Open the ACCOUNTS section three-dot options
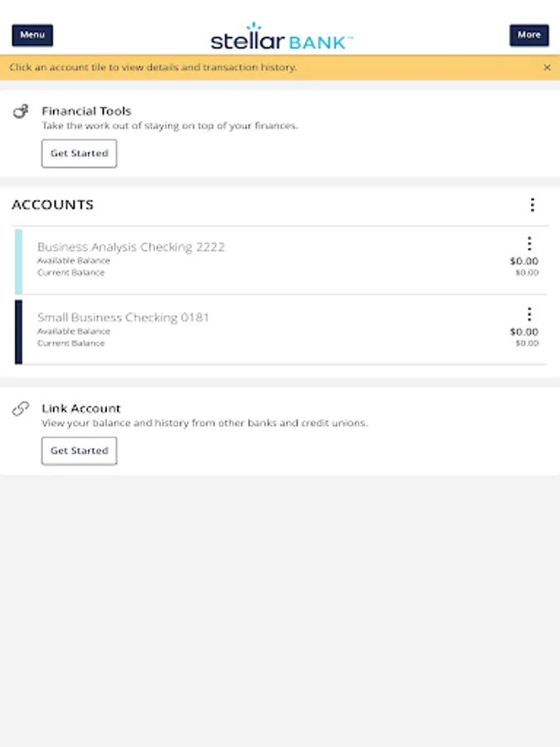Screen dimensions: 560x747 click(532, 205)
